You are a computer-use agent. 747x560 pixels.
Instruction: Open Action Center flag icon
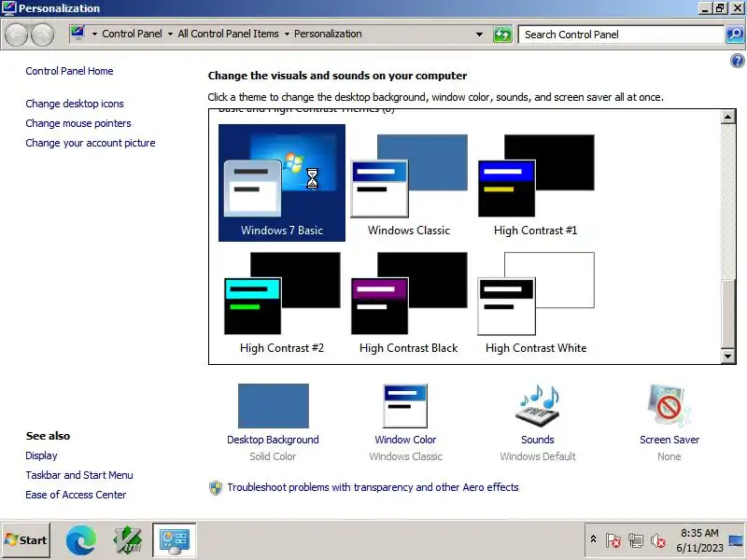coord(613,540)
